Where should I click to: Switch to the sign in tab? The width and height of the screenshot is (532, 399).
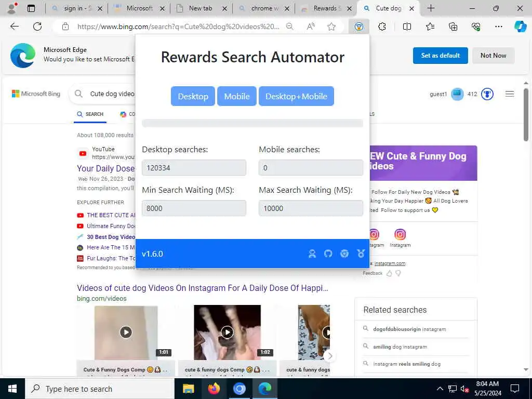(77, 8)
